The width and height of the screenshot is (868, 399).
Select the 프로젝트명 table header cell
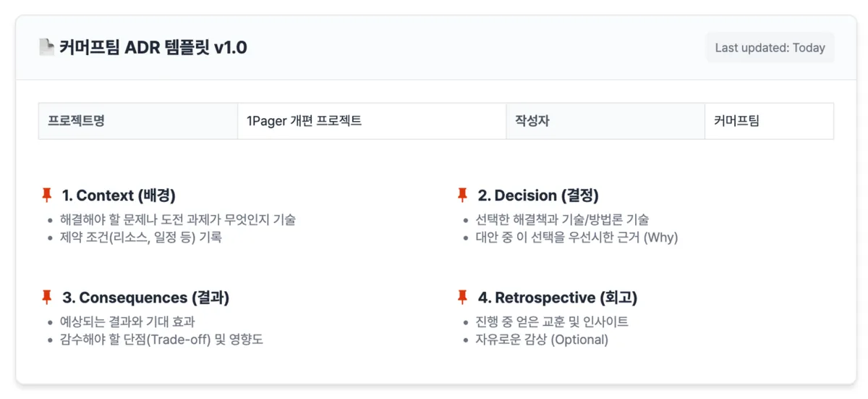pos(138,121)
